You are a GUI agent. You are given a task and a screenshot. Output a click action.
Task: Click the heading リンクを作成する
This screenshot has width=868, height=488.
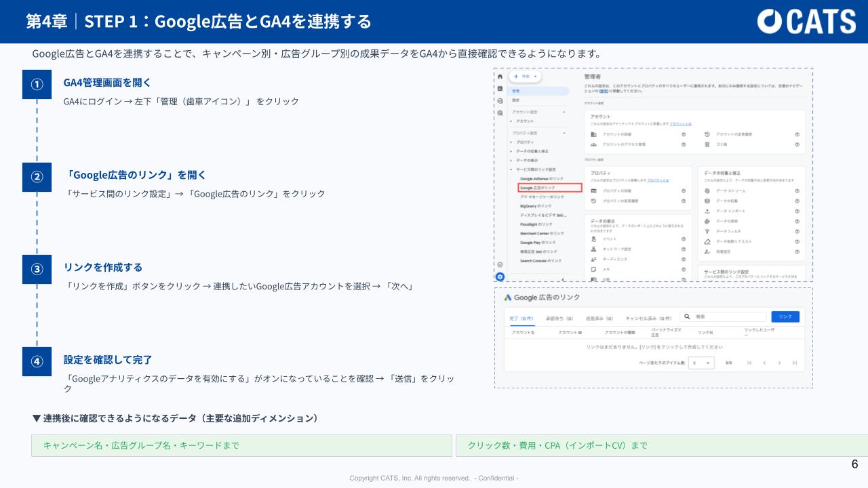(x=103, y=267)
